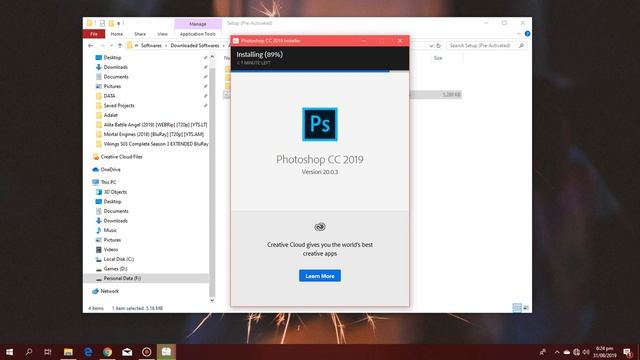640x360 pixels.
Task: Open taskbar Search magnifier
Action: (29, 351)
